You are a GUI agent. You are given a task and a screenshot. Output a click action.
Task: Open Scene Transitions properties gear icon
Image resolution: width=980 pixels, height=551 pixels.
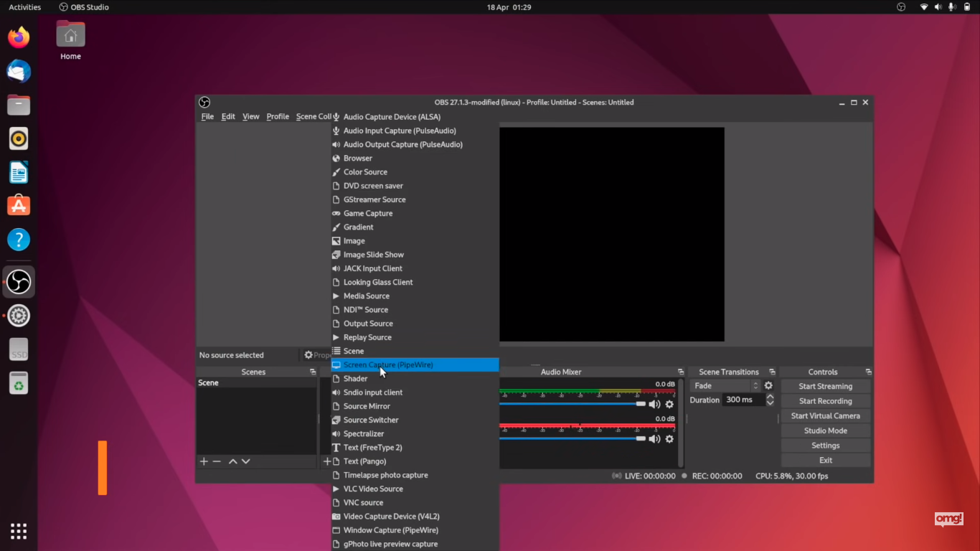pos(768,386)
